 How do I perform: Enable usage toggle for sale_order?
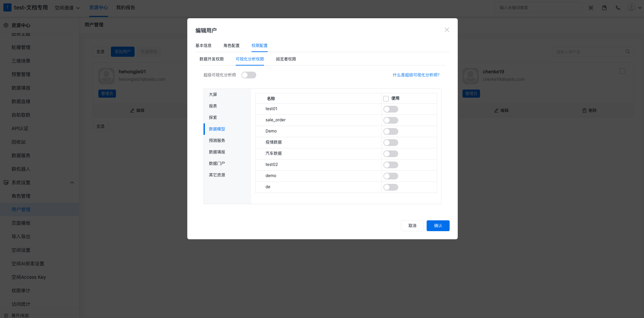point(391,120)
